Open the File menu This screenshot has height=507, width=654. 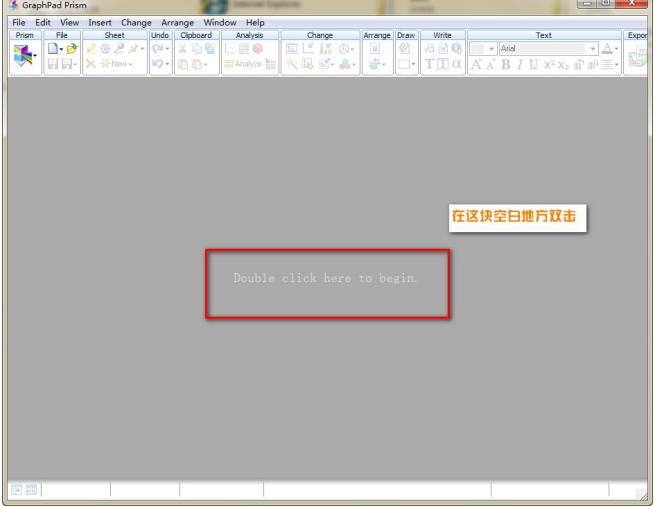[19, 23]
